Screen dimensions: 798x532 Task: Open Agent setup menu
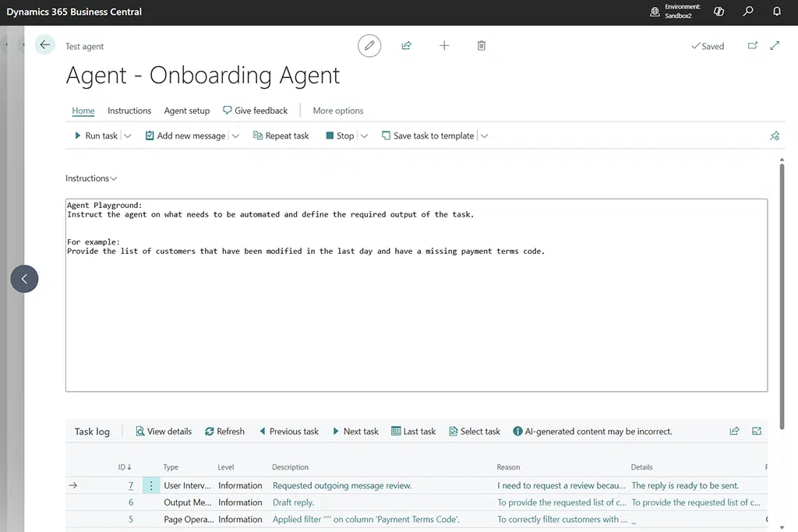coord(187,111)
